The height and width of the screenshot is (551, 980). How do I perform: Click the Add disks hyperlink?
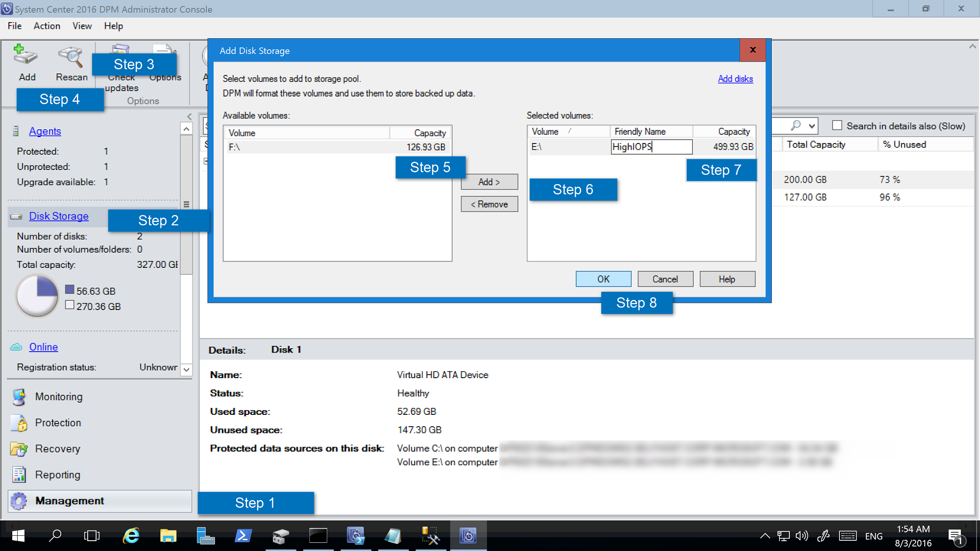click(x=735, y=79)
